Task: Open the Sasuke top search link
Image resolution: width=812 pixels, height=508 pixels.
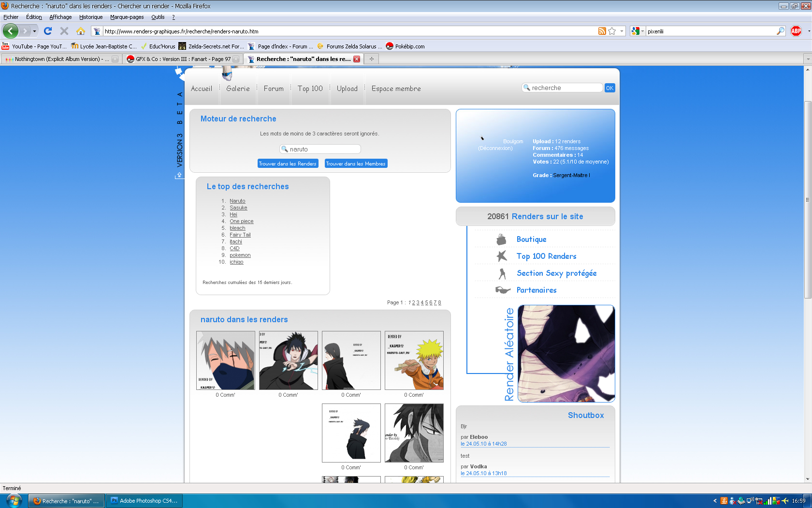Action: click(238, 208)
